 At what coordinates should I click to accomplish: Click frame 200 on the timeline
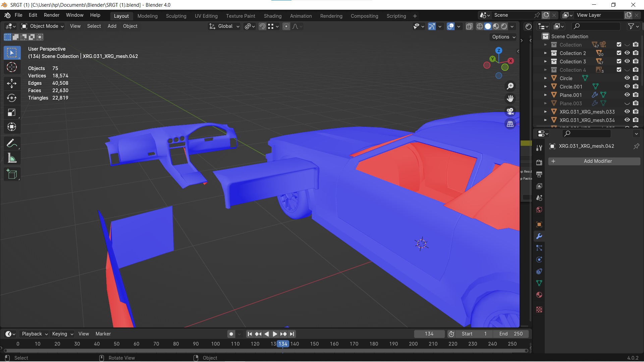[413, 344]
